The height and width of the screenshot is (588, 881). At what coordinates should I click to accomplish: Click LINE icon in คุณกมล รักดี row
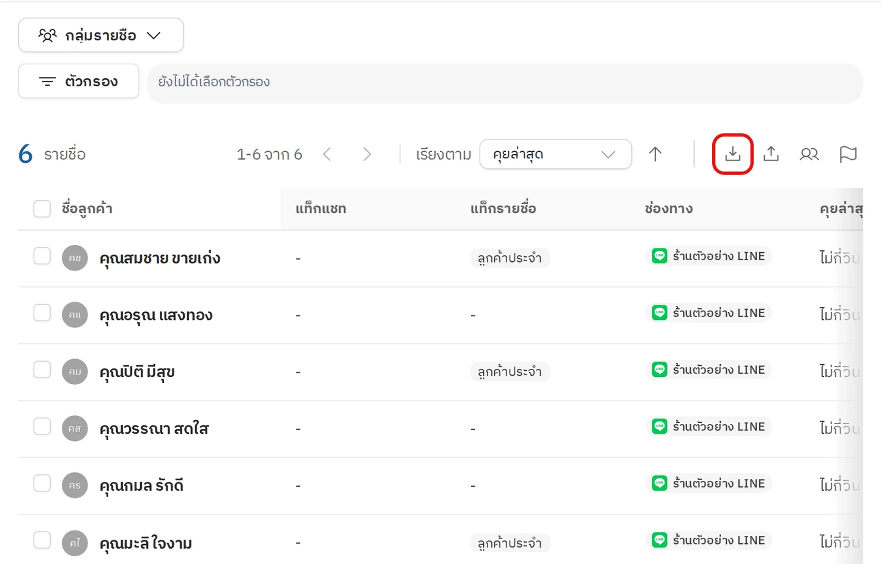[660, 483]
